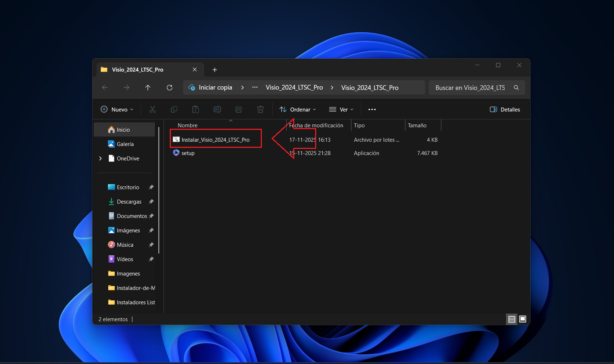Select the setup file name
This screenshot has width=614, height=364.
click(188, 153)
